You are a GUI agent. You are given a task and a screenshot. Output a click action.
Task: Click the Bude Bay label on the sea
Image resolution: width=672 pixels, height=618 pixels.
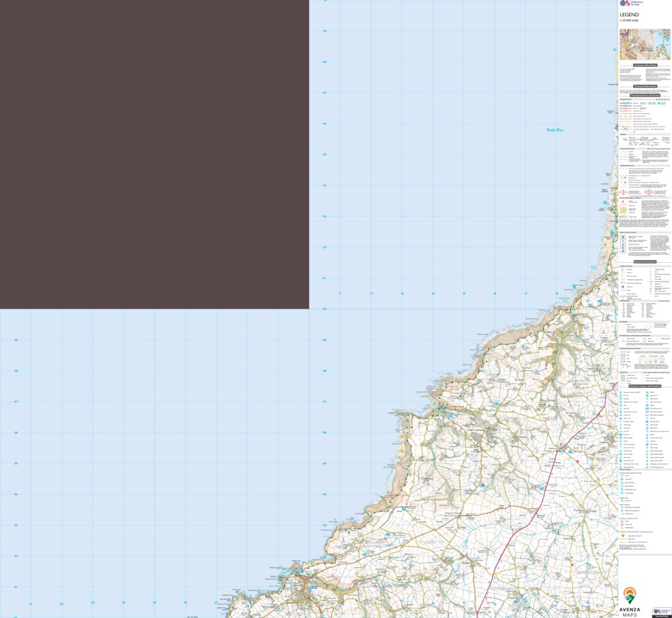(555, 130)
